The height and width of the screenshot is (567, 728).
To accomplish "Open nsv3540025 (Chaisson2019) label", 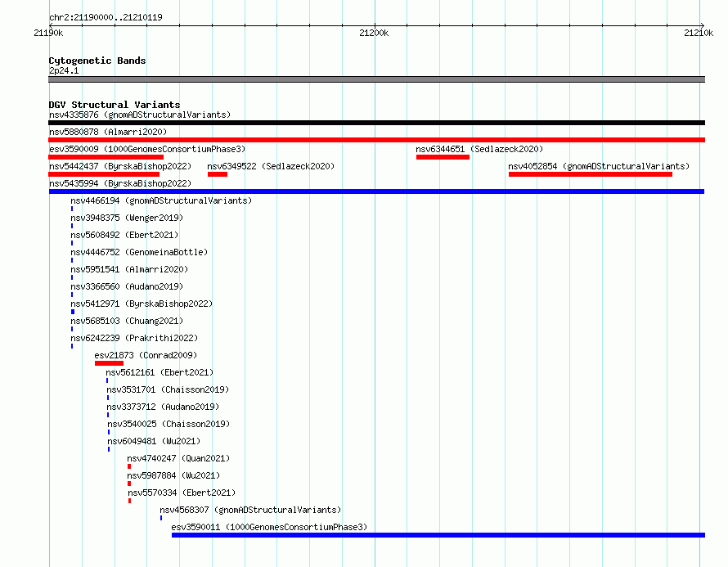I will pyautogui.click(x=169, y=424).
